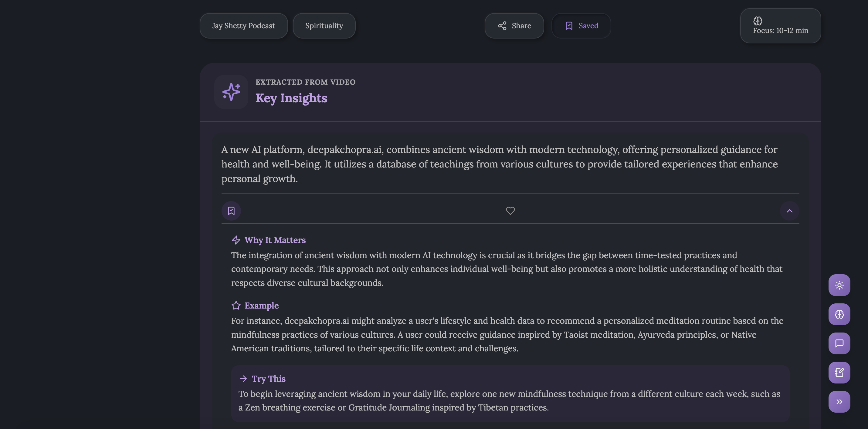The height and width of the screenshot is (429, 868).
Task: Click the Key Insights heading
Action: (x=291, y=98)
